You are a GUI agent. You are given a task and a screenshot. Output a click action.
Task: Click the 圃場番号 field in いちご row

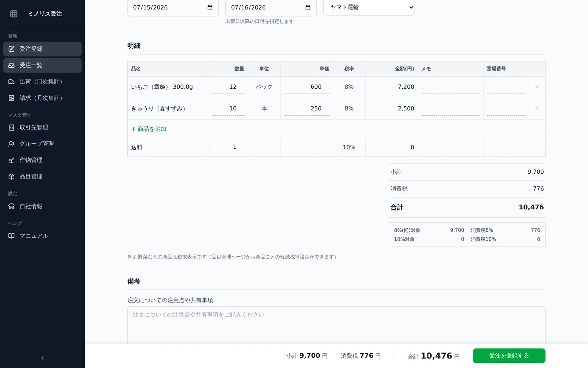click(x=506, y=87)
